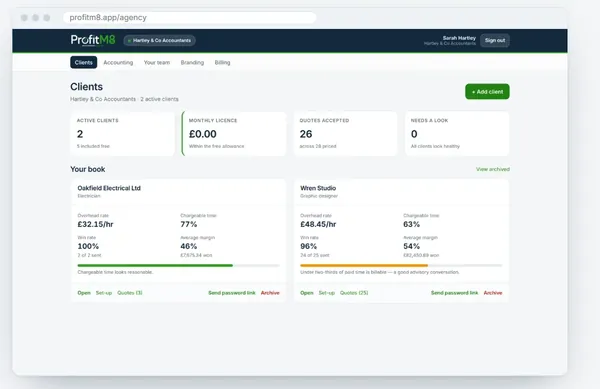Click the Needs a Look card
600x389 pixels.
pos(457,133)
